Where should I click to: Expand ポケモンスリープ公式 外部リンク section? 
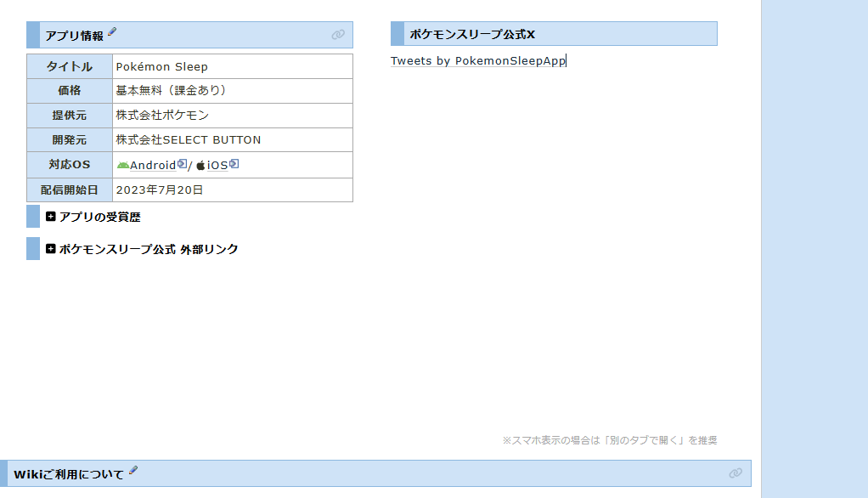point(50,249)
